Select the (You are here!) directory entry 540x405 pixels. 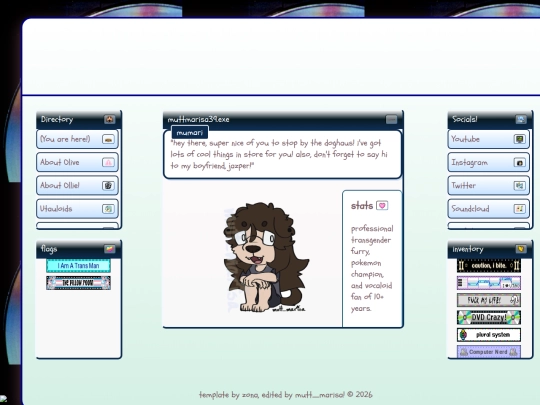[x=77, y=139]
